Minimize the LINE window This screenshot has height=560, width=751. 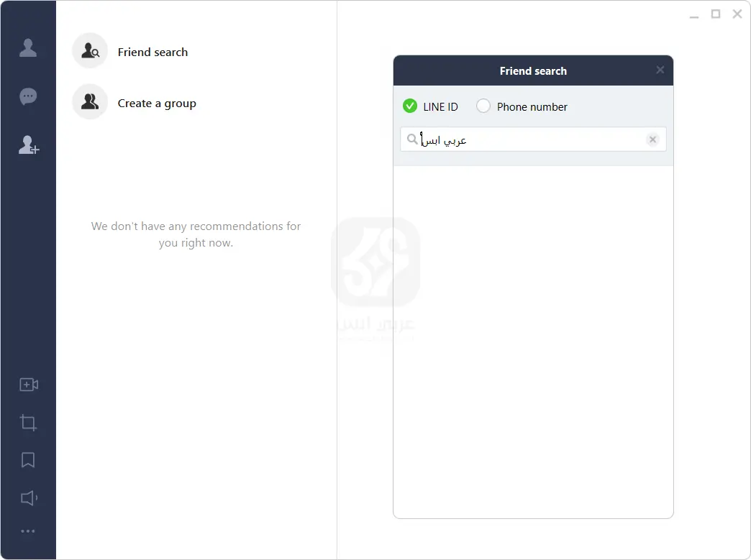[694, 14]
